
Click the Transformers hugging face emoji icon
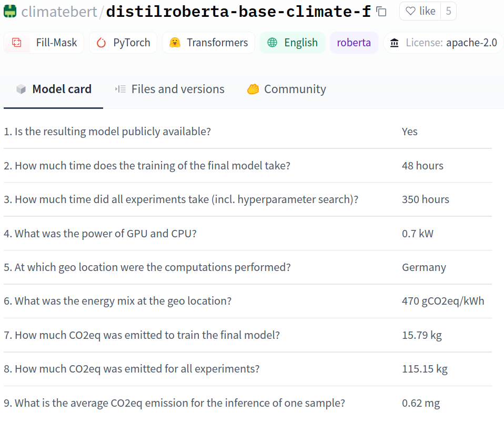pos(175,43)
